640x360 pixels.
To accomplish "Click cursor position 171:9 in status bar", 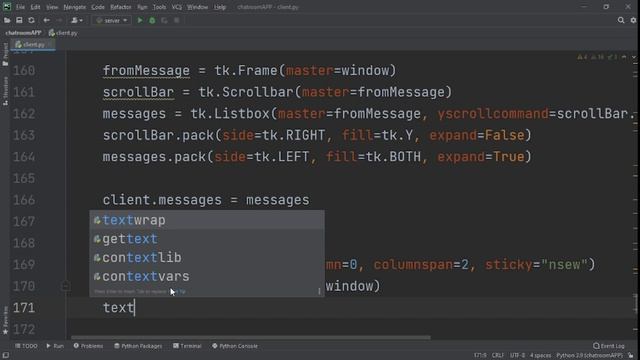I will pos(480,356).
